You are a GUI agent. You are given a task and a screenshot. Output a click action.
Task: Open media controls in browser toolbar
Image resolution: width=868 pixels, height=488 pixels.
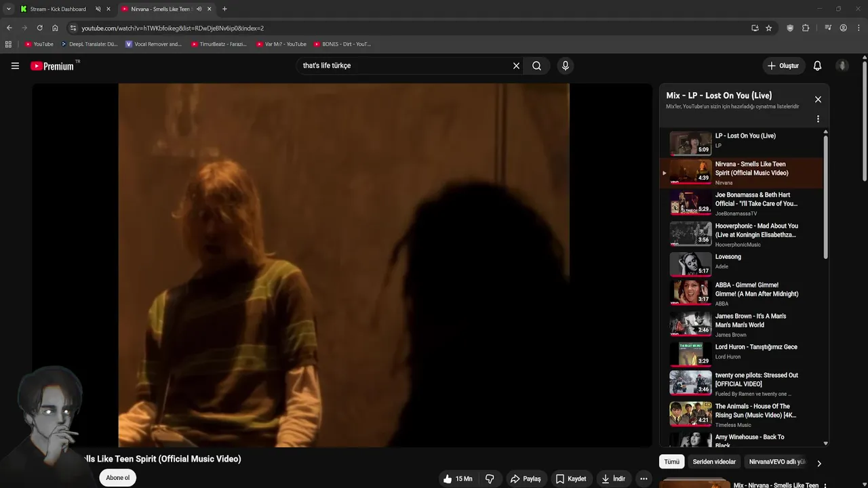(828, 28)
